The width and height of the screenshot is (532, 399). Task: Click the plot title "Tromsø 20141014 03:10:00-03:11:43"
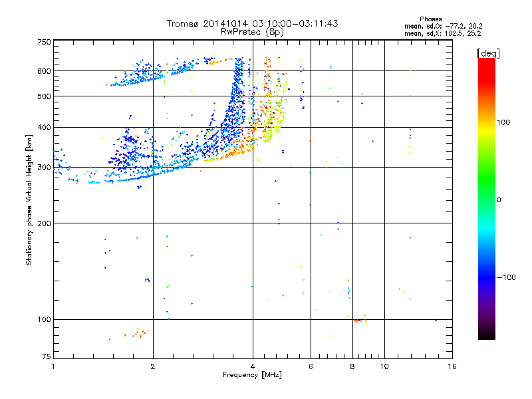pyautogui.click(x=252, y=23)
